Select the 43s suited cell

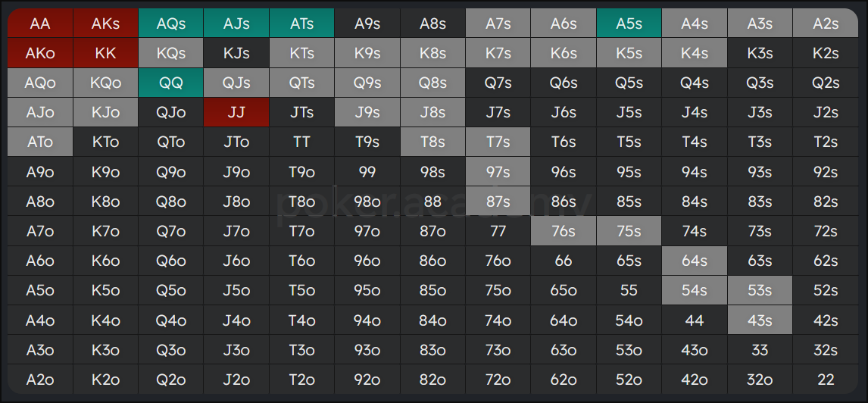pyautogui.click(x=760, y=320)
